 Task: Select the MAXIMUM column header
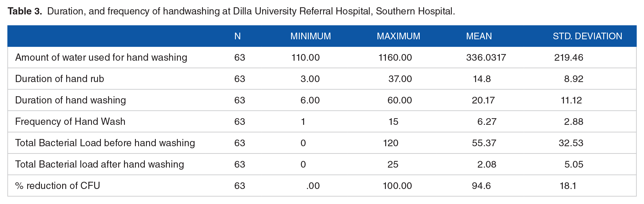(399, 36)
